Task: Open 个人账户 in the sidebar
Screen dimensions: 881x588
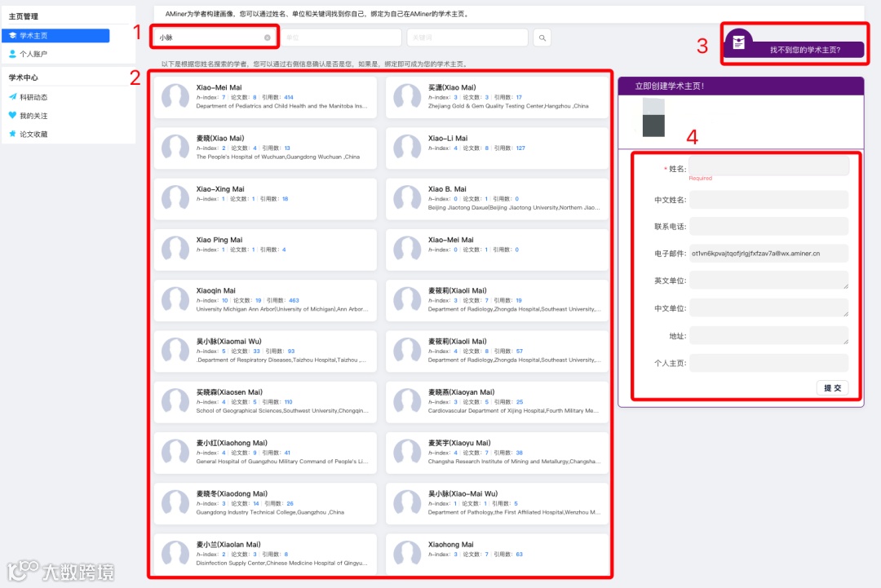Action: [x=33, y=54]
